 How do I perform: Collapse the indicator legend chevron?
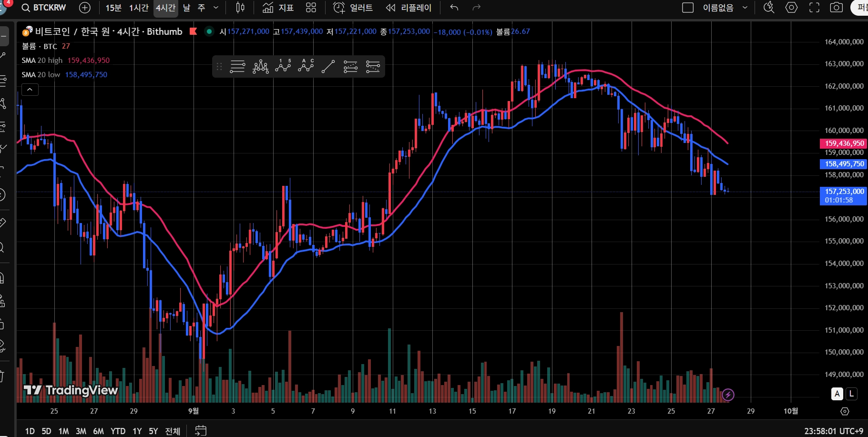[30, 89]
